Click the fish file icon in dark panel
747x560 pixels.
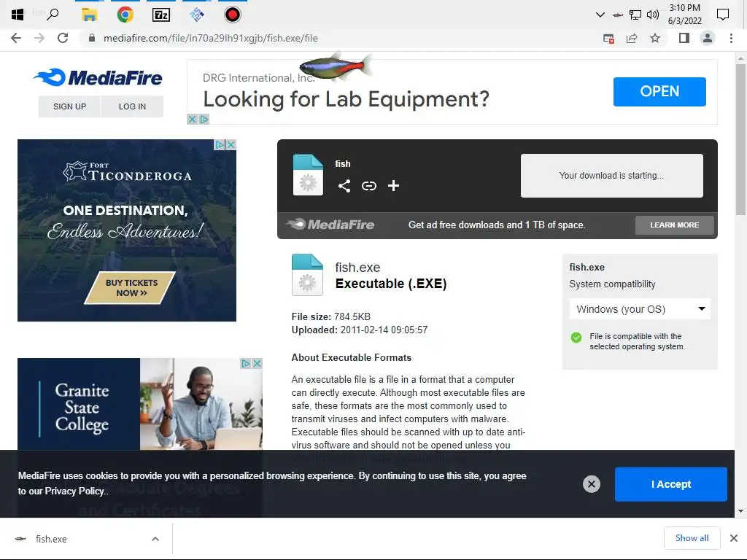[308, 175]
